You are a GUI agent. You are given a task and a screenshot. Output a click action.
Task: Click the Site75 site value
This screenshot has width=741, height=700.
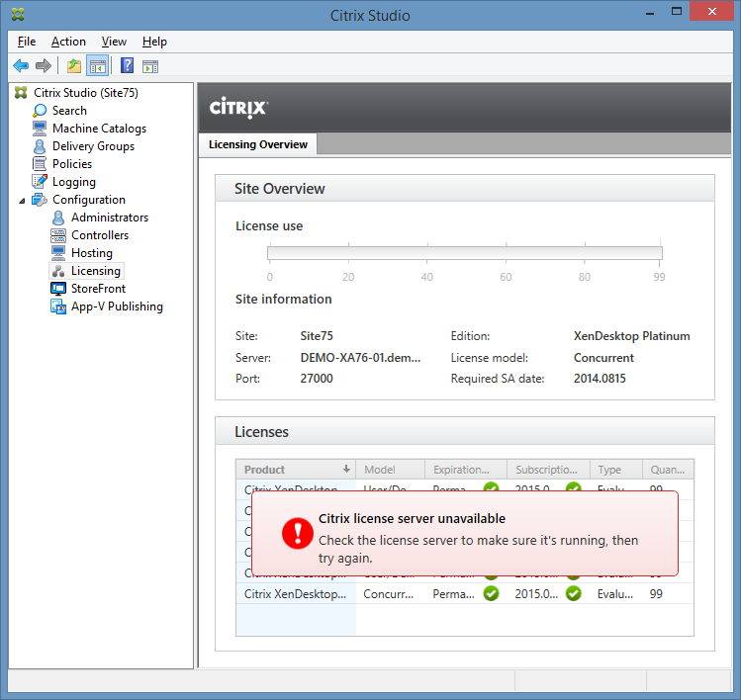coord(317,336)
